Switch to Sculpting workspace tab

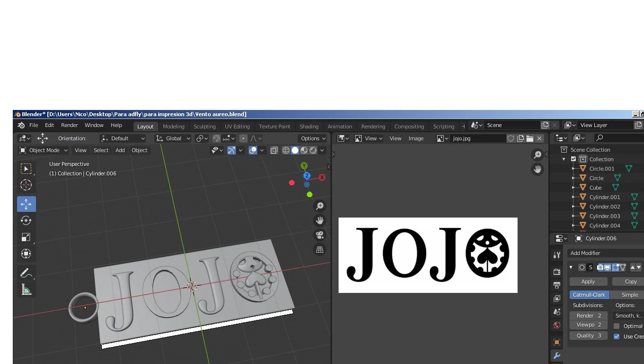coord(205,127)
